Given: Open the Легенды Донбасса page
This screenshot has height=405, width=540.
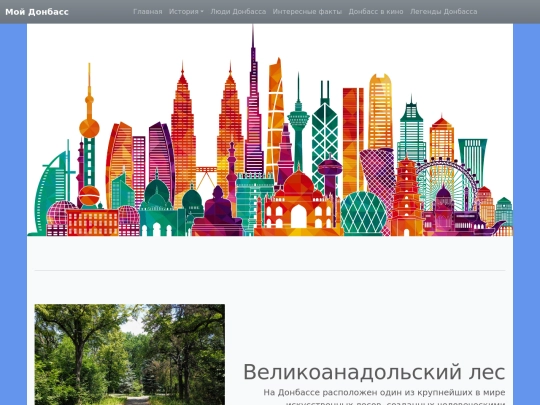Looking at the screenshot, I should pos(443,12).
